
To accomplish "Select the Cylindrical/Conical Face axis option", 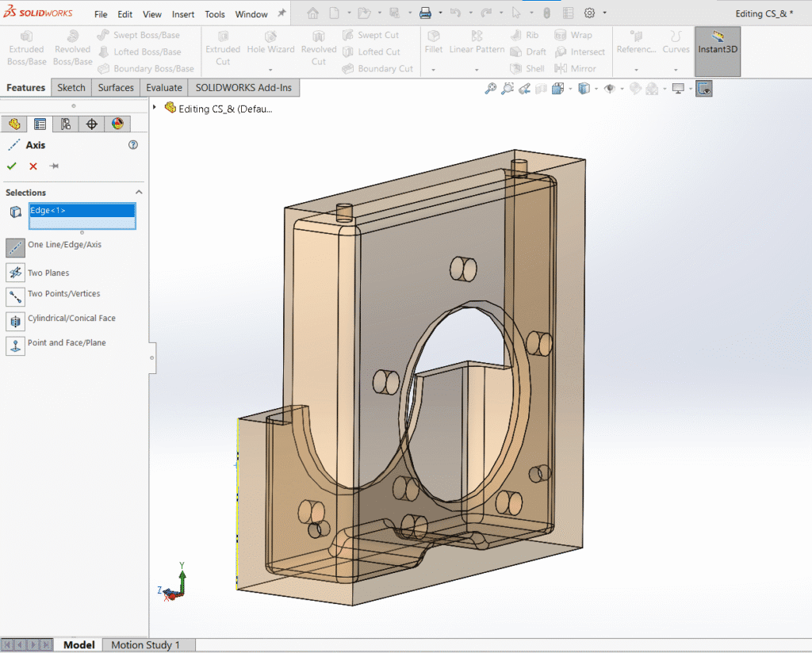I will click(16, 321).
